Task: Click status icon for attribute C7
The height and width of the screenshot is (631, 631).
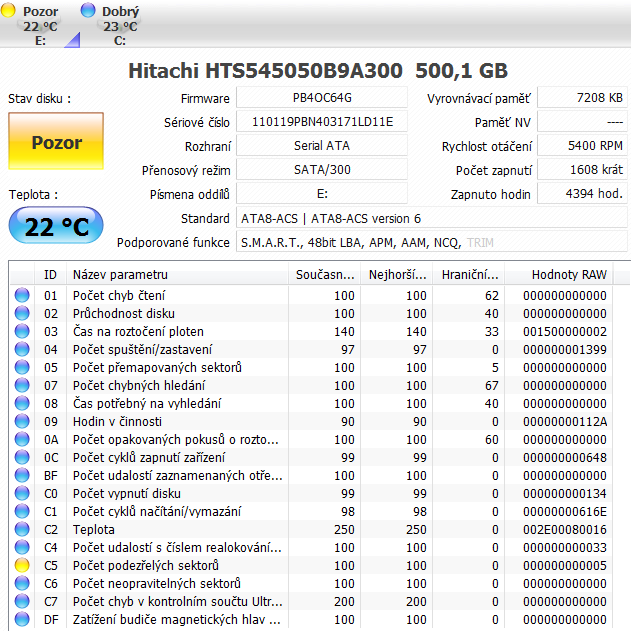Action: coord(22,601)
